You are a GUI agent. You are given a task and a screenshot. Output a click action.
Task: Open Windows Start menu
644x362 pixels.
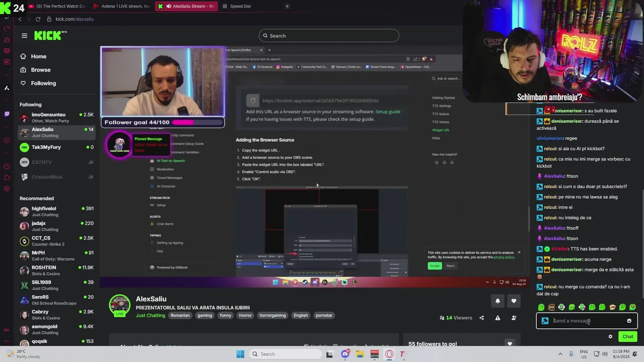tap(240, 354)
